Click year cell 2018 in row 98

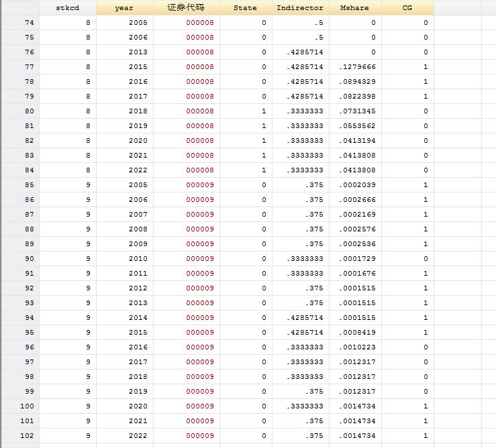(x=125, y=376)
